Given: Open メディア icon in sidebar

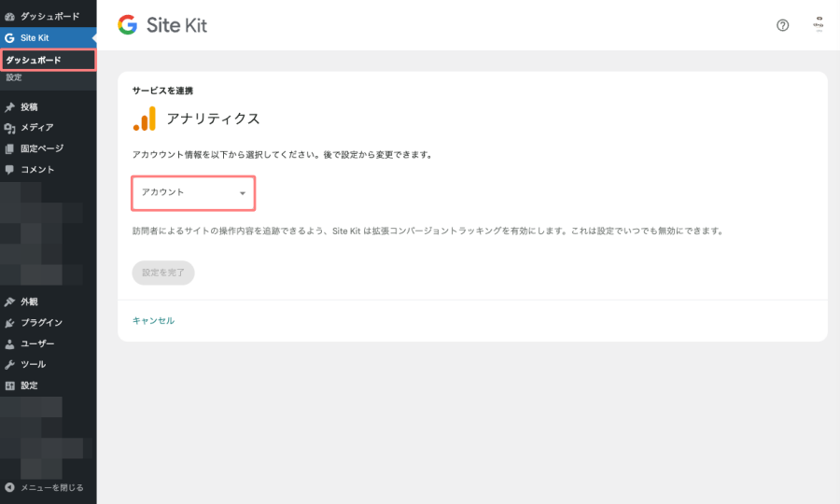Looking at the screenshot, I should pos(9,128).
